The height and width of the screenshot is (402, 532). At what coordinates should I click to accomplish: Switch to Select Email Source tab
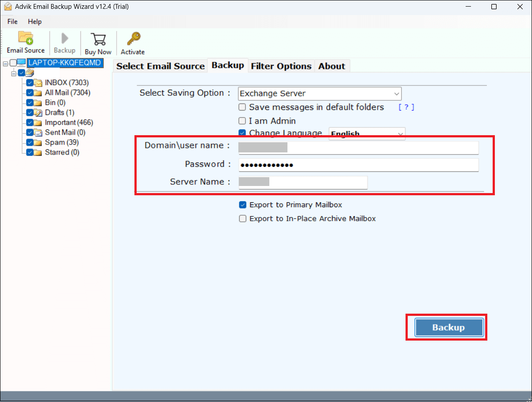pyautogui.click(x=161, y=66)
